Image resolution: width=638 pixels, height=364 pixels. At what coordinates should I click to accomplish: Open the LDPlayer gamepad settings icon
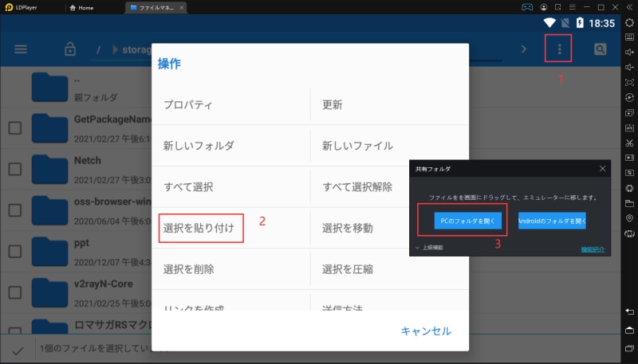527,7
